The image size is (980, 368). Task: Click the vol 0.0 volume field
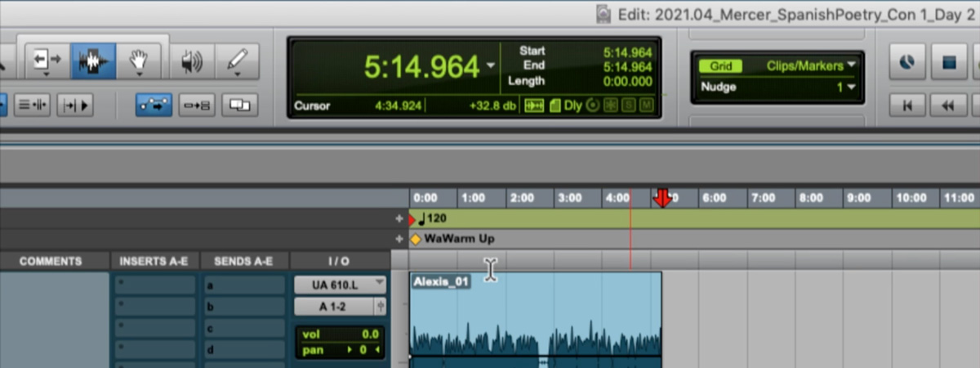pyautogui.click(x=340, y=334)
